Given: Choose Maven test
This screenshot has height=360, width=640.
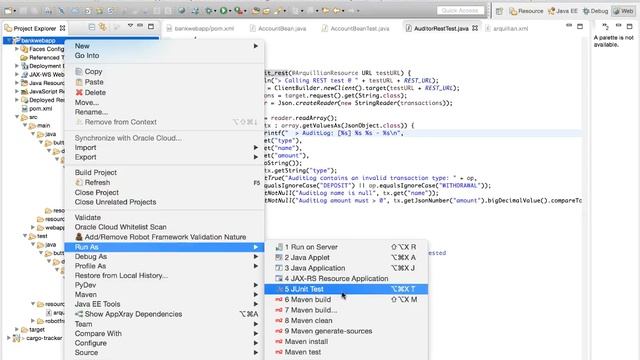Looking at the screenshot, I should (346, 352).
